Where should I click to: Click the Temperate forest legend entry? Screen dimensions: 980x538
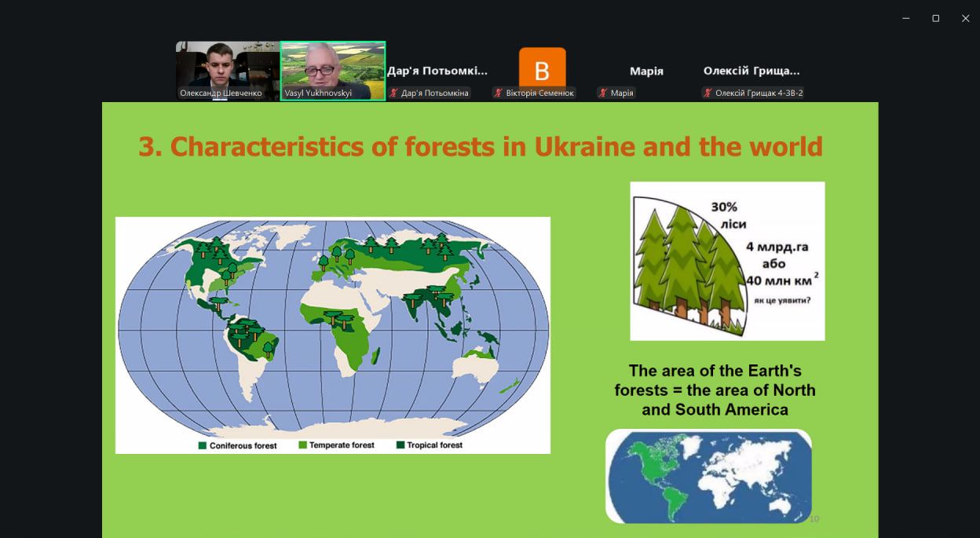tap(337, 445)
